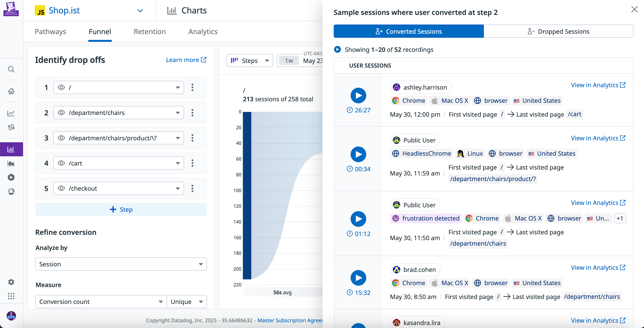The image size is (644, 328).
Task: Toggle visibility of funnel step 1
Action: 61,87
